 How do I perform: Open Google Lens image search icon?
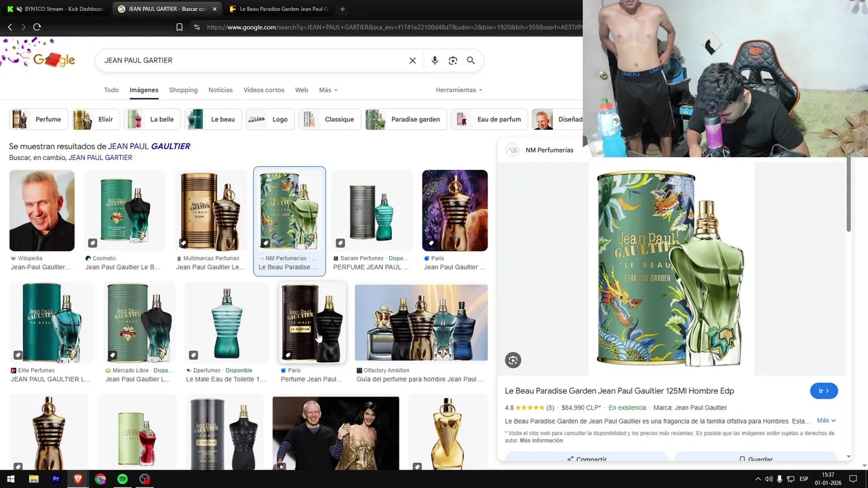click(x=453, y=60)
